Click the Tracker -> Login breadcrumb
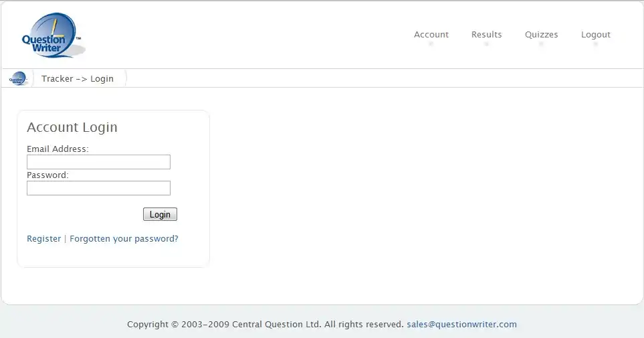This screenshot has width=644, height=338. pyautogui.click(x=78, y=79)
